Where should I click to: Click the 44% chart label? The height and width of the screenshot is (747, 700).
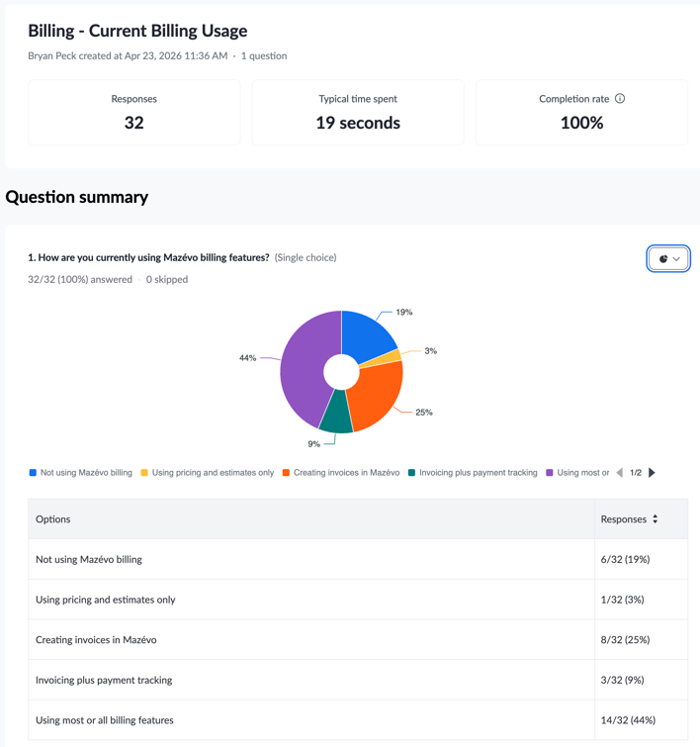pos(247,358)
